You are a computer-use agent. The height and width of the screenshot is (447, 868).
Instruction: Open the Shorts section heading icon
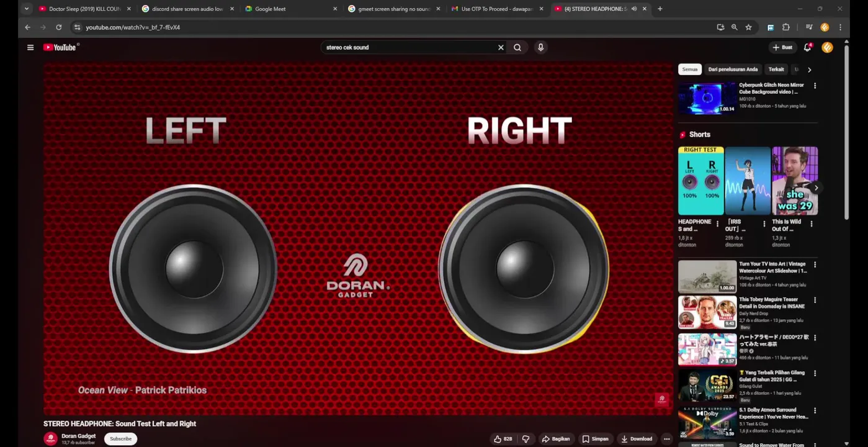[682, 135]
